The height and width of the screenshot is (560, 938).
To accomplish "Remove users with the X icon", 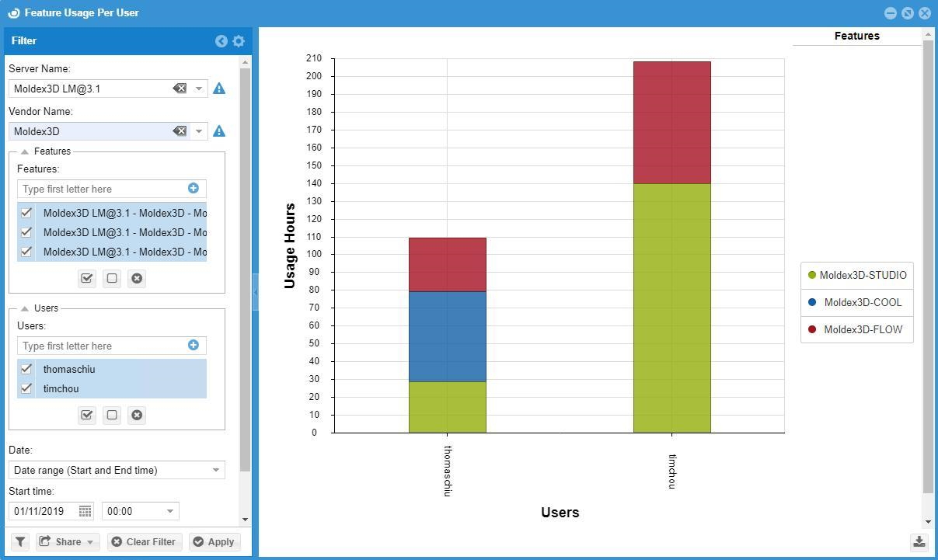I will [137, 415].
